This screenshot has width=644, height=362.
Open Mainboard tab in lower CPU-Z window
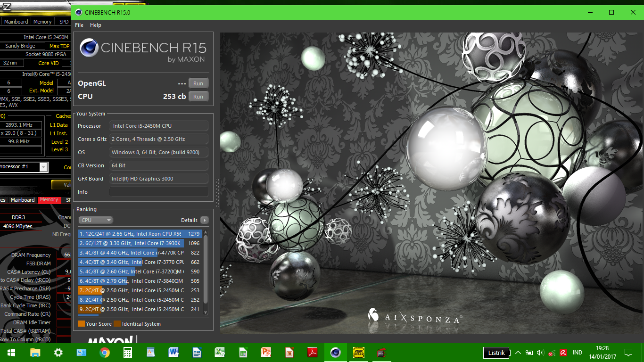(x=23, y=200)
